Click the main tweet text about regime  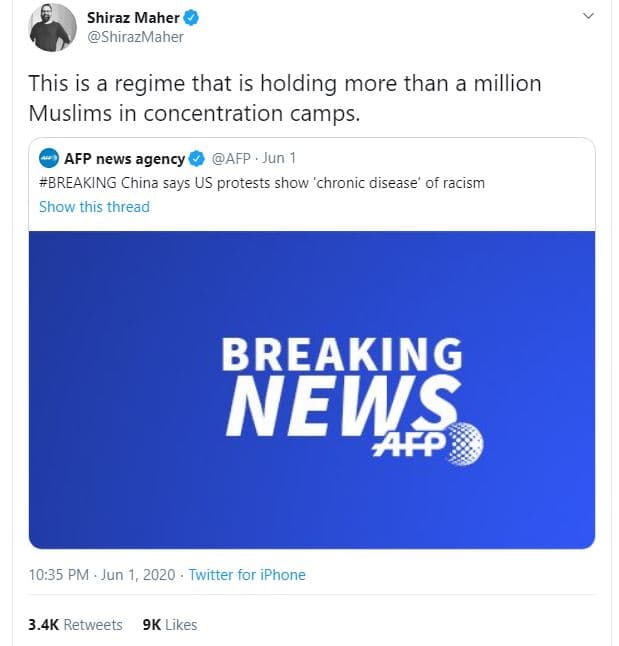pos(285,98)
